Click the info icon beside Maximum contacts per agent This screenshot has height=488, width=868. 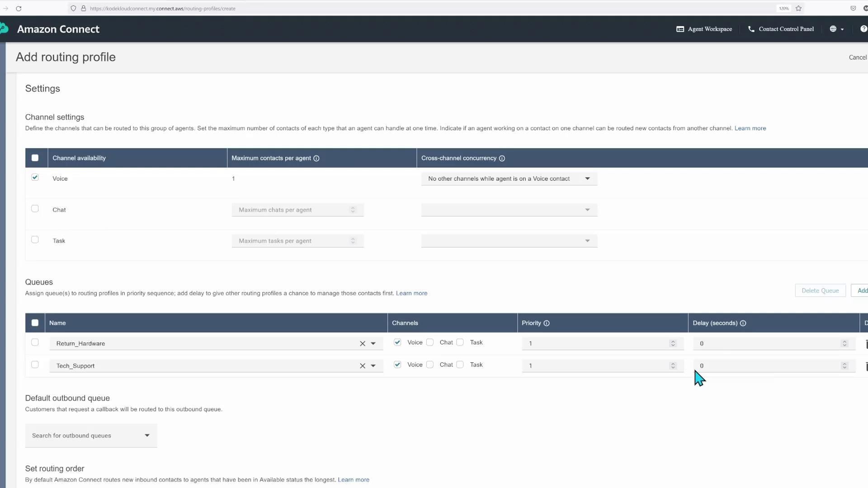pos(316,158)
